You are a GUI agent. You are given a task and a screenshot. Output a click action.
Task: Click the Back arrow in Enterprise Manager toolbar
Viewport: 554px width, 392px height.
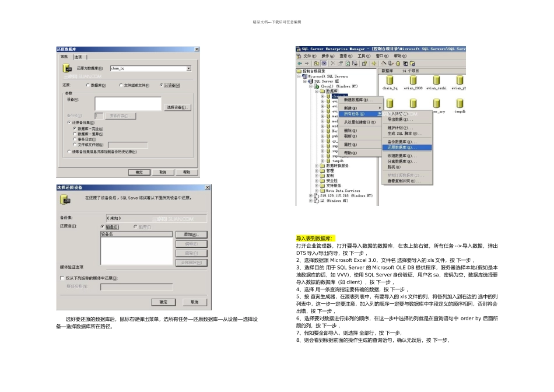tap(300, 64)
